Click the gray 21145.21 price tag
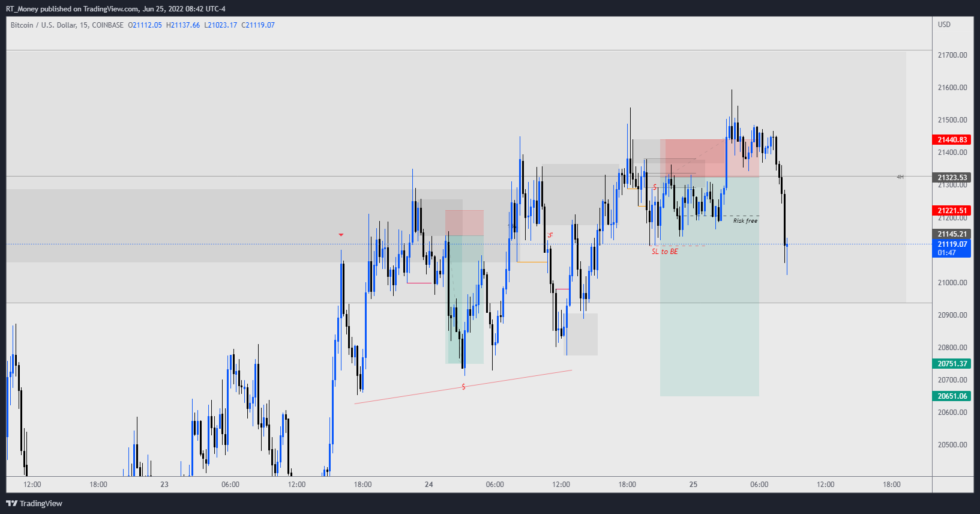The width and height of the screenshot is (980, 514). click(952, 234)
